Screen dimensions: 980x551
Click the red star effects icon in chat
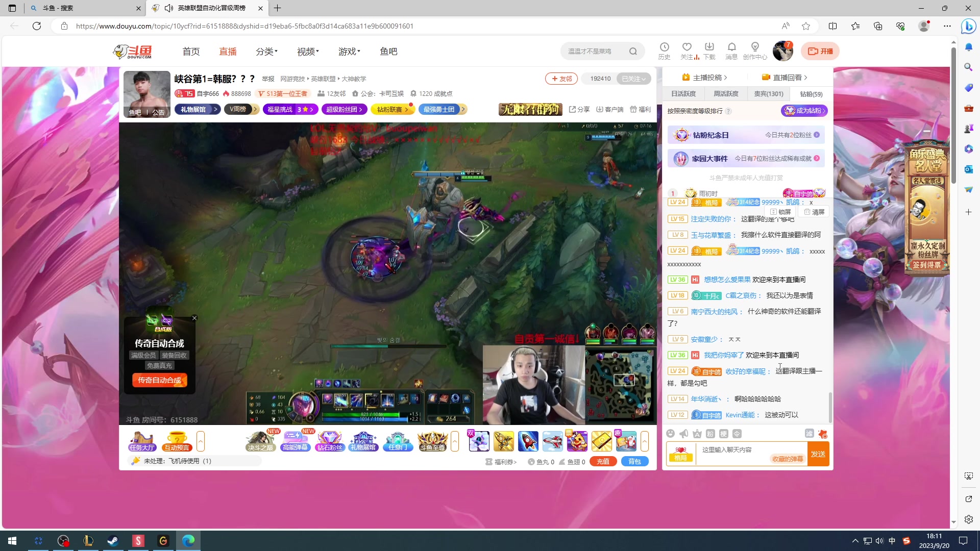pos(822,434)
